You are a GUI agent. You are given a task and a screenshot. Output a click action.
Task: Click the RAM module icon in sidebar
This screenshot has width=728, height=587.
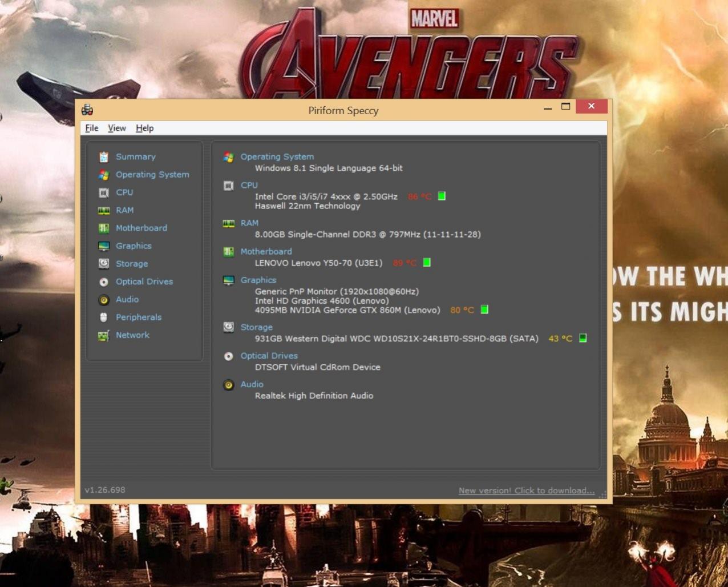coord(103,211)
